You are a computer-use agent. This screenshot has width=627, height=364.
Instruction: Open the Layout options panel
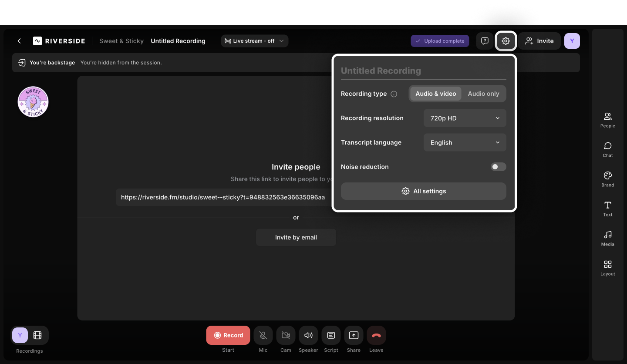tap(607, 268)
